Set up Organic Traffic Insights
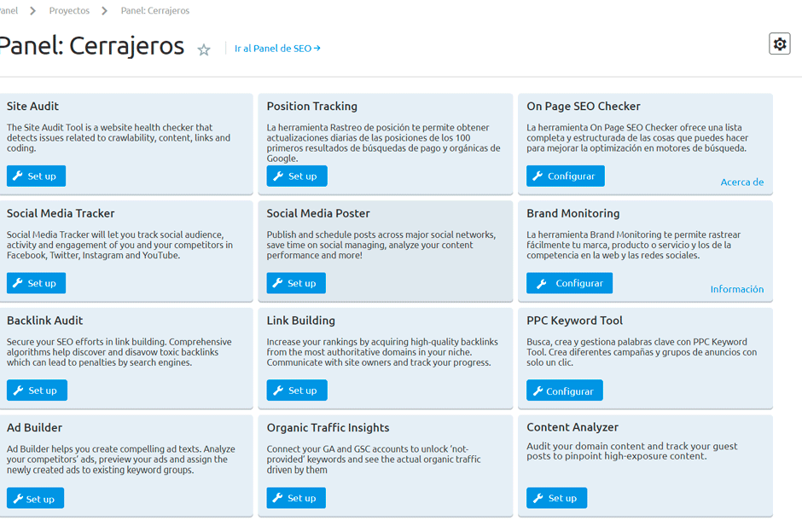 296,497
